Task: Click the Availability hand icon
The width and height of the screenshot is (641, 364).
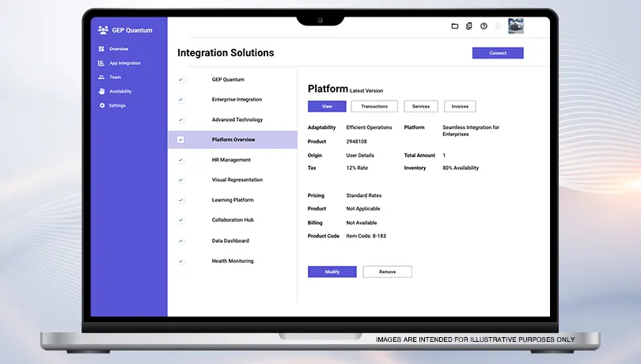Action: point(101,92)
